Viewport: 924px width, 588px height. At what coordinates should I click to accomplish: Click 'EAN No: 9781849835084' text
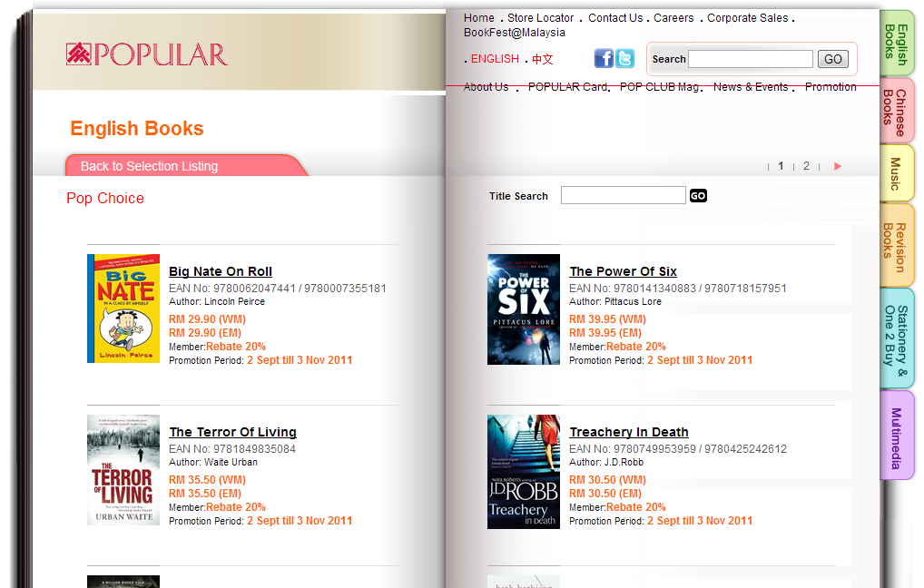[x=232, y=449]
